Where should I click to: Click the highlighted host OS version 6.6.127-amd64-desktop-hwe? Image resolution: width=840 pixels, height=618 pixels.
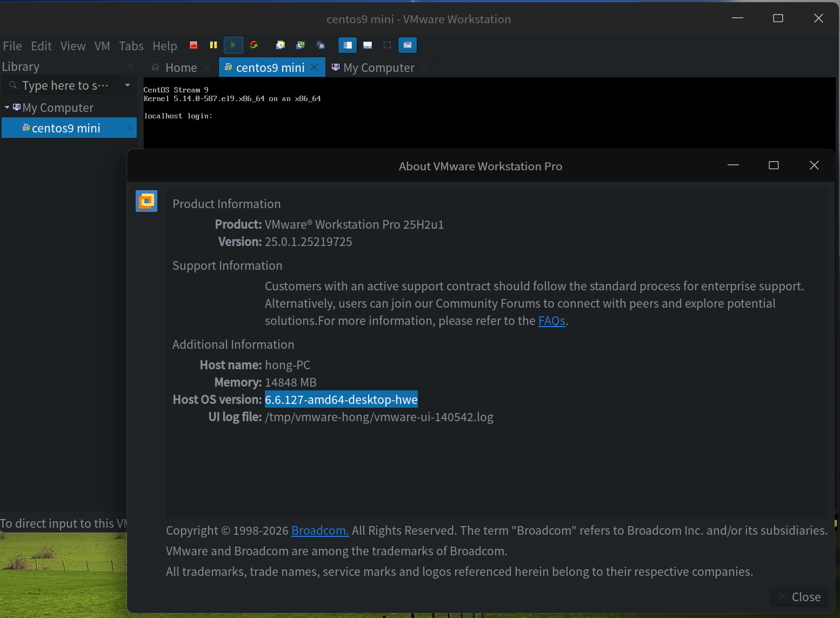pyautogui.click(x=341, y=400)
